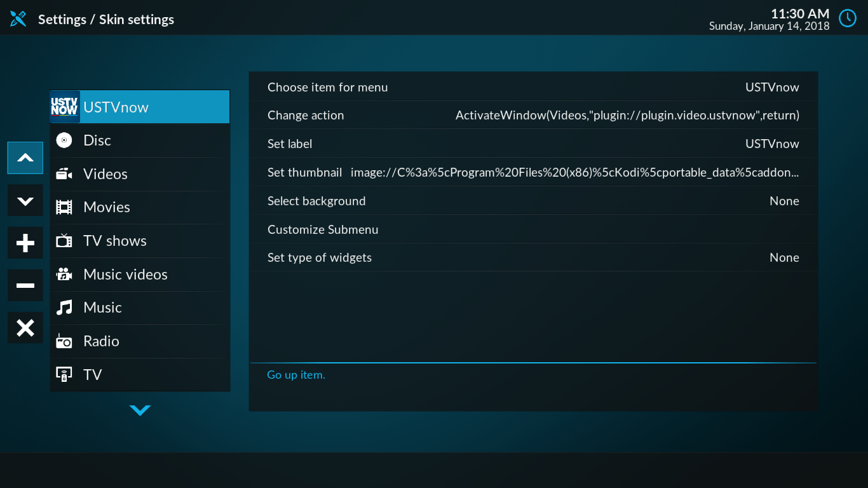Open the clock icon near the time display
This screenshot has width=868, height=488.
pyautogui.click(x=847, y=18)
